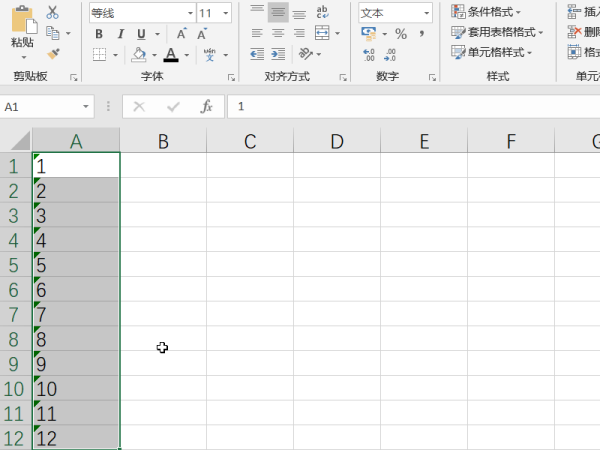The width and height of the screenshot is (600, 450).
Task: Open 数字 dialog launcher
Action: [432, 78]
